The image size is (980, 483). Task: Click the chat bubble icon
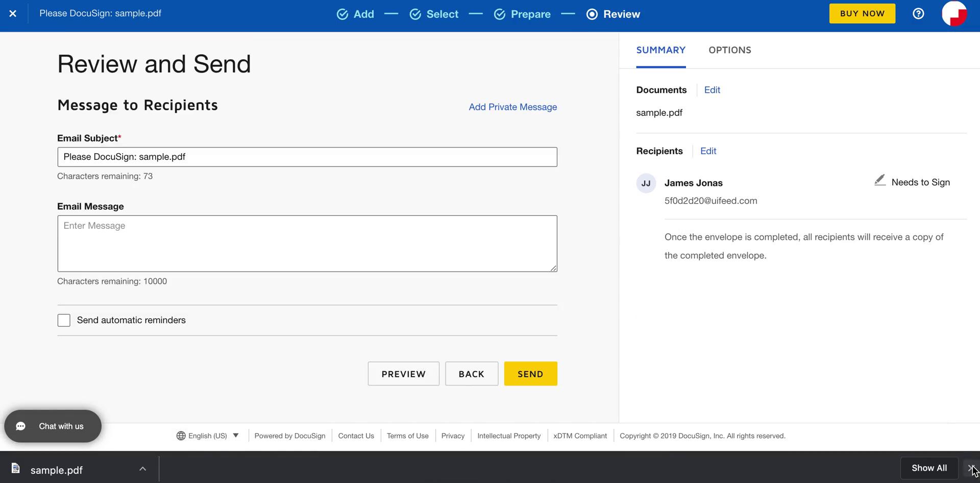pyautogui.click(x=21, y=426)
